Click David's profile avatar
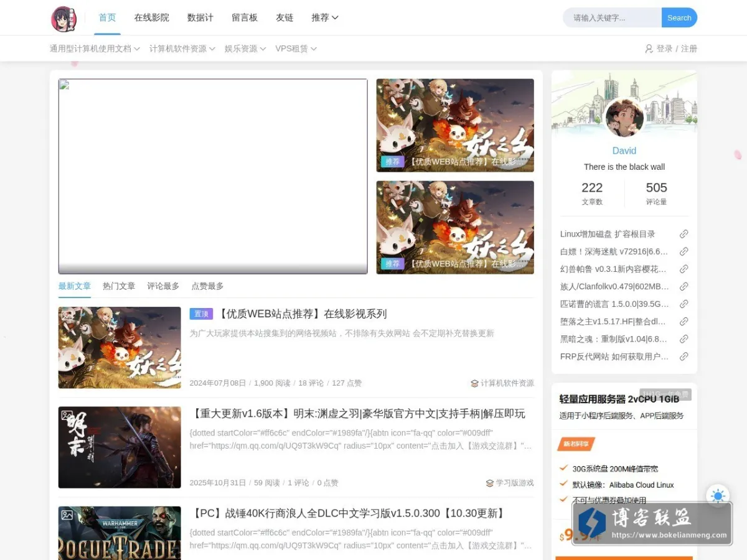The width and height of the screenshot is (747, 560). [624, 117]
